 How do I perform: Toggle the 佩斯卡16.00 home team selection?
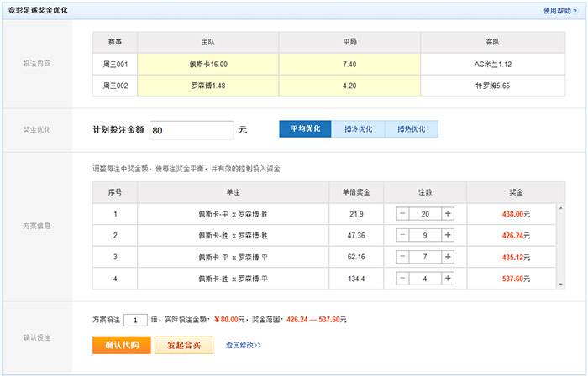pos(208,64)
